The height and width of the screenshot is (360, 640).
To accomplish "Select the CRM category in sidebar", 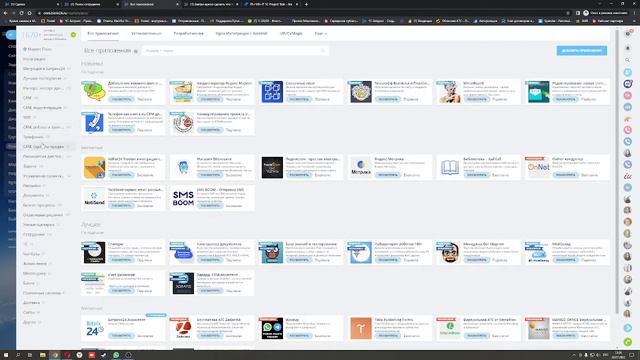I will pyautogui.click(x=27, y=98).
